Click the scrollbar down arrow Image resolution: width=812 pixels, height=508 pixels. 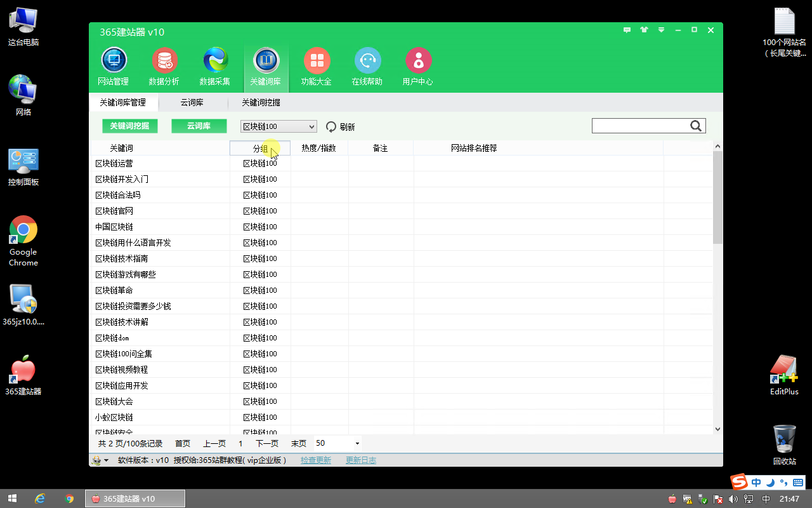point(717,429)
